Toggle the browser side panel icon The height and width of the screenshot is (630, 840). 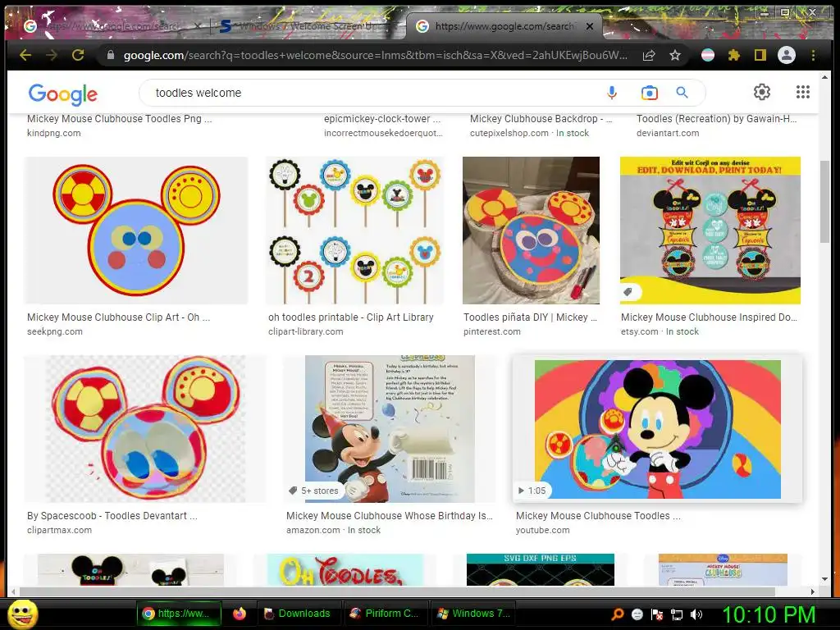pos(760,55)
